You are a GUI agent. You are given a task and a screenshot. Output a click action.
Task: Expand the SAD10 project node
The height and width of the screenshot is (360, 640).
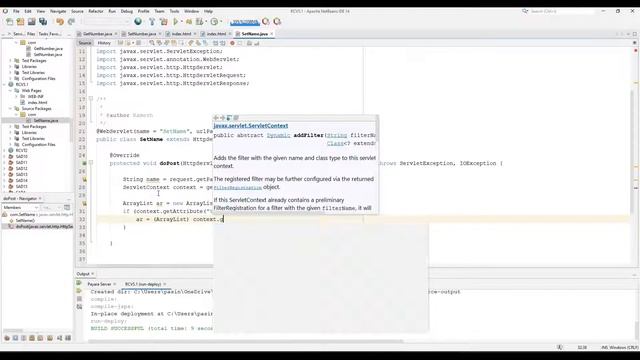[x=4, y=156]
